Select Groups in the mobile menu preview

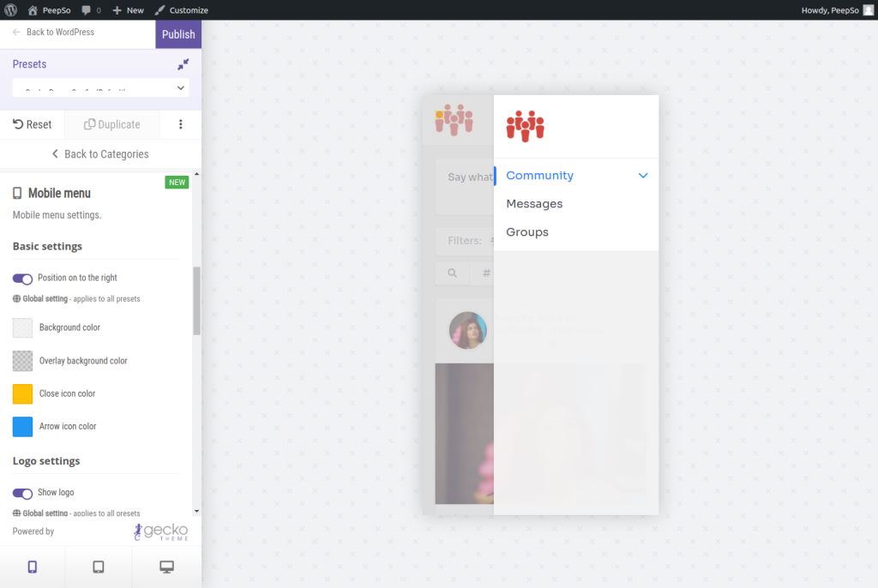tap(526, 231)
